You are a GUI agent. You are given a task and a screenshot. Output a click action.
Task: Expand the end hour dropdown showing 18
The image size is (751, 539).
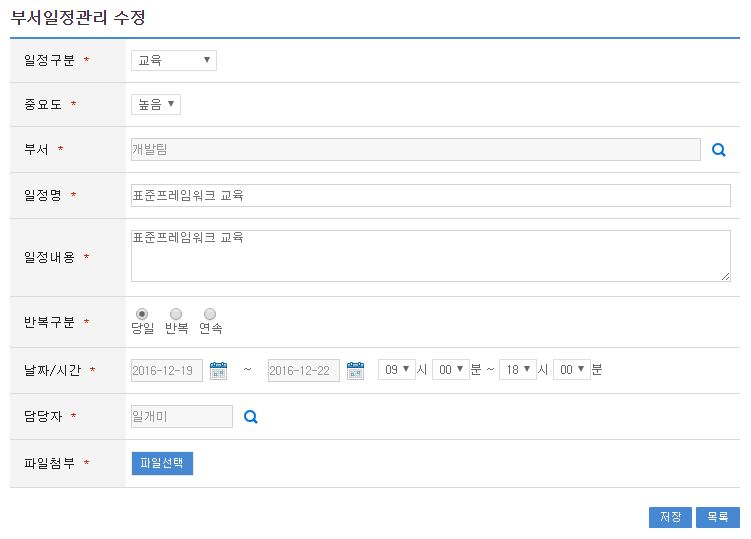518,370
